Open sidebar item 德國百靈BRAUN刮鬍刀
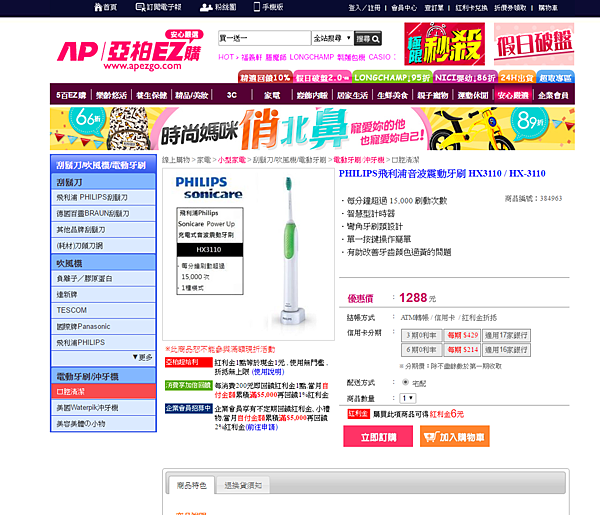Image resolution: width=600 pixels, height=515 pixels. [103, 213]
